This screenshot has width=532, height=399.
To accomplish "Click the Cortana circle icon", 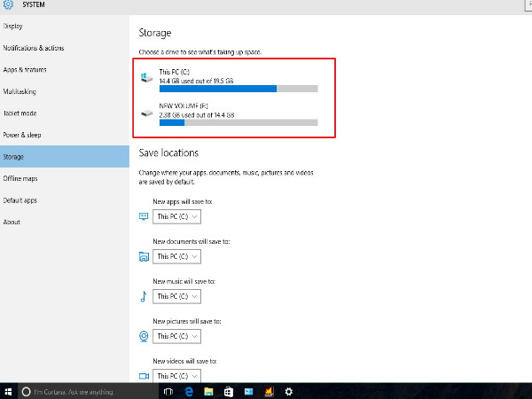I will click(26, 392).
